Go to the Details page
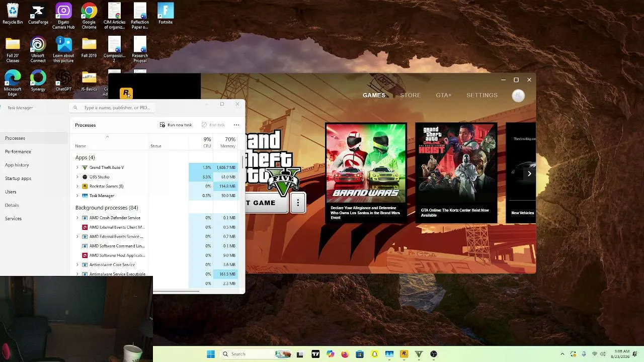Screen dimensions: 644x362 pos(34,205)
